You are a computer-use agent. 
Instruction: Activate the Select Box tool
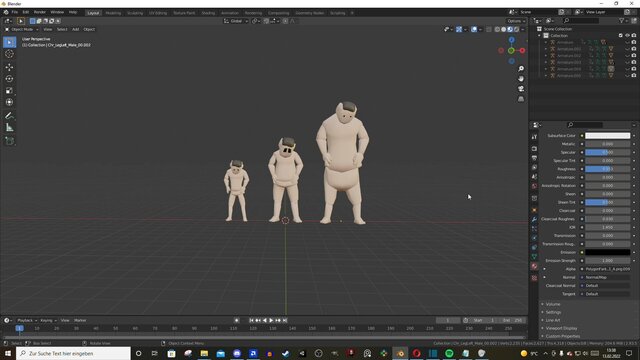click(9, 42)
